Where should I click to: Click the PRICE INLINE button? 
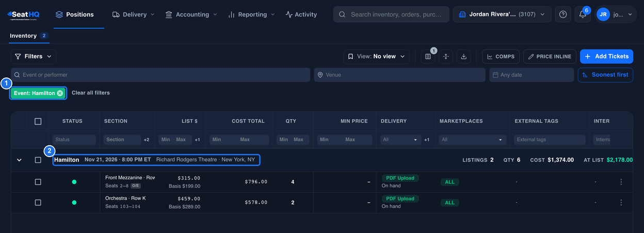click(x=550, y=56)
